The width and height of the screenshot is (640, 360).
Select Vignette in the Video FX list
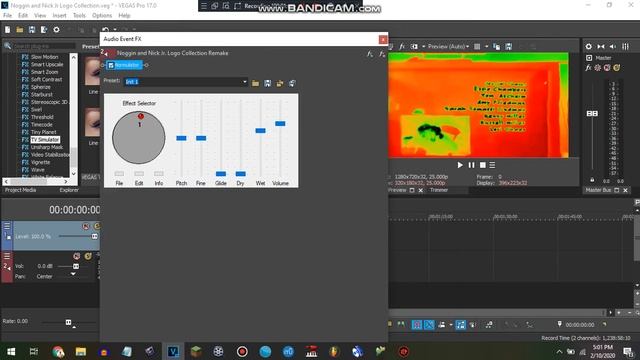click(x=40, y=162)
